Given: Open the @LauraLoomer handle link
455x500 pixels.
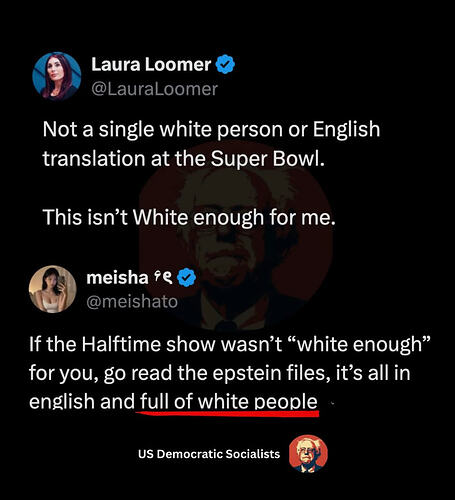Looking at the screenshot, I should (154, 89).
